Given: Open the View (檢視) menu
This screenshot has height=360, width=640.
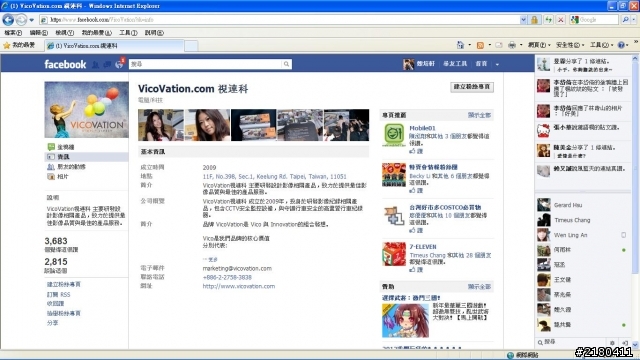Looking at the screenshot, I should (64, 33).
